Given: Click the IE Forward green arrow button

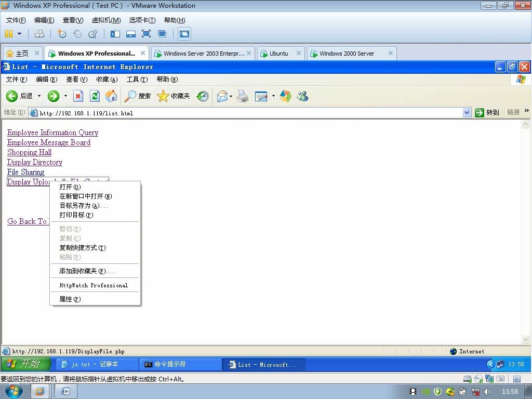Looking at the screenshot, I should click(x=54, y=96).
